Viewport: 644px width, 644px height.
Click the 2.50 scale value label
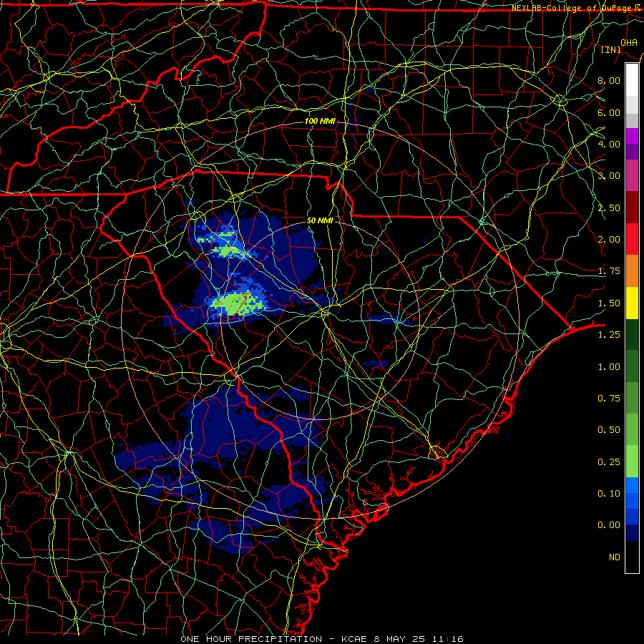point(609,208)
